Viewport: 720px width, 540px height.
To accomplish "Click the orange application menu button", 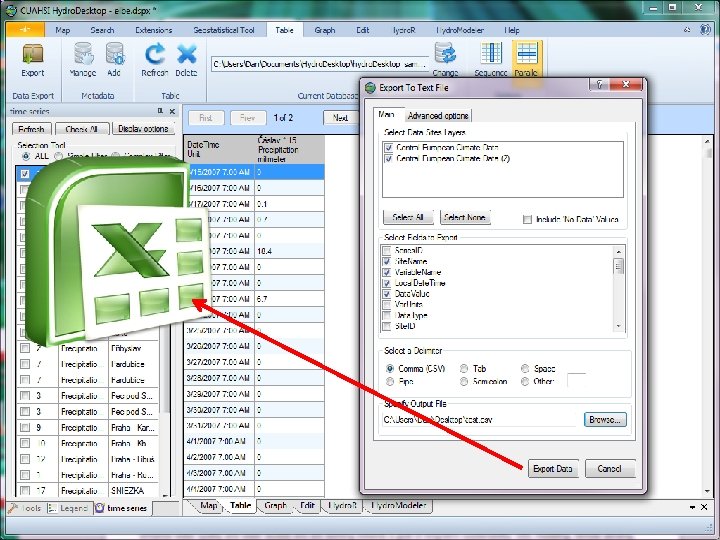I will 26,30.
